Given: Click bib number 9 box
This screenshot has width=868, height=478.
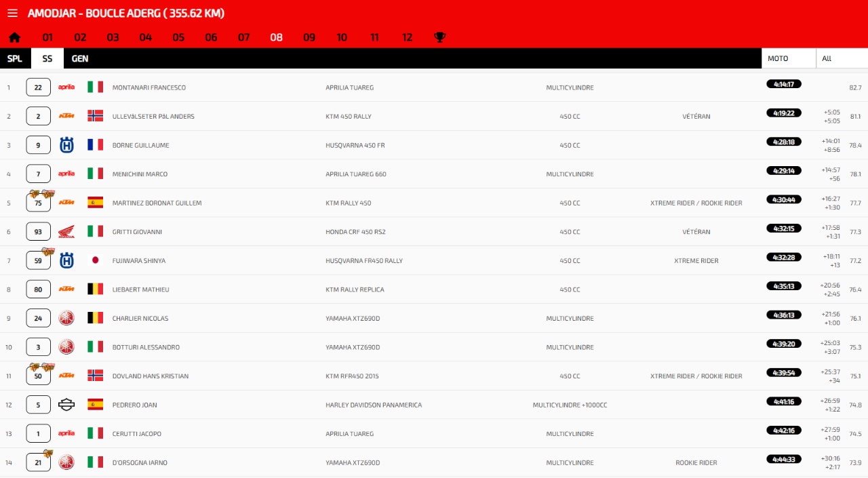Looking at the screenshot, I should [x=38, y=145].
